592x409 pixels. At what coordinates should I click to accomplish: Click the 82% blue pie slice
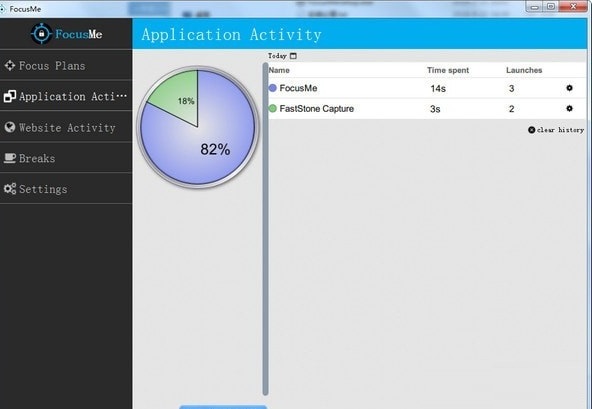click(x=215, y=149)
